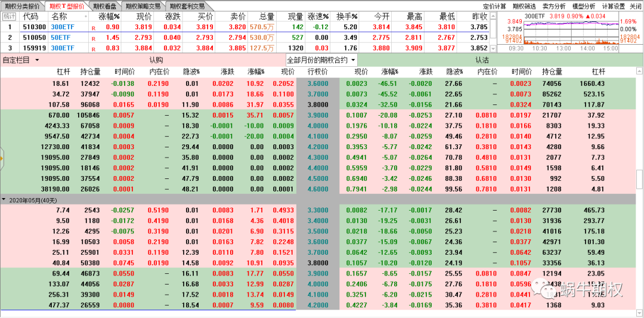Screen dimensions: 644x318
Task: Open 计算设置 settings
Action: [x=614, y=6]
